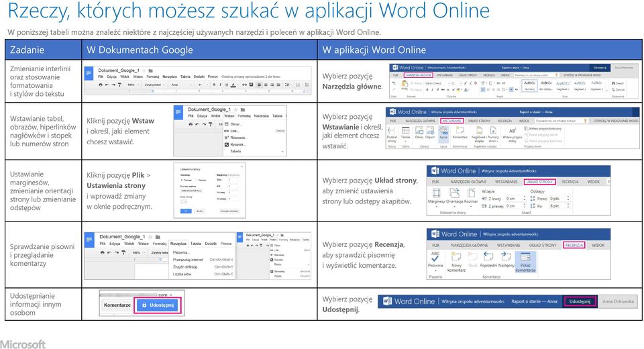This screenshot has width=644, height=349.
Task: Click the Pisownia spell-check icon in Recenzja ribbon
Action: [x=435, y=257]
